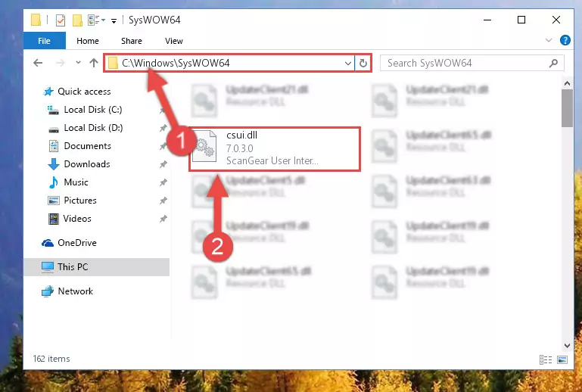582x392 pixels.
Task: Switch to the Home ribbon tab
Action: pos(88,41)
